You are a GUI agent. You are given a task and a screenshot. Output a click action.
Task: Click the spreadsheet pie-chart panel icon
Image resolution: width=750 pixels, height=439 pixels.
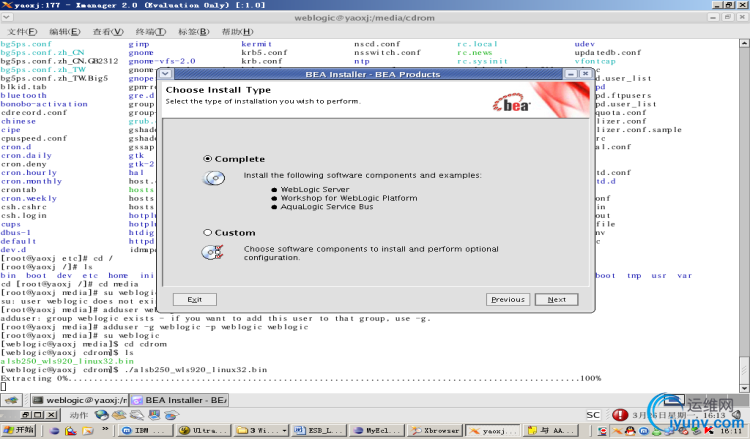point(172,415)
